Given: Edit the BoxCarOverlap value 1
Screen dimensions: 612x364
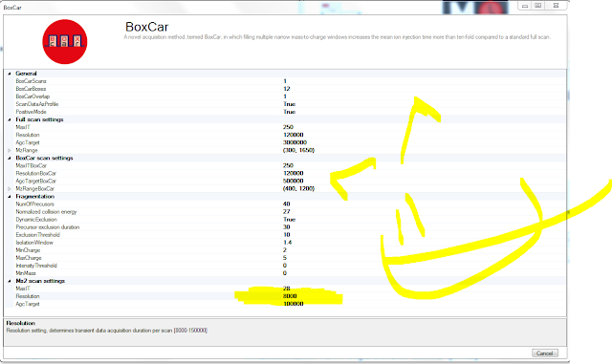Looking at the screenshot, I should coord(285,96).
